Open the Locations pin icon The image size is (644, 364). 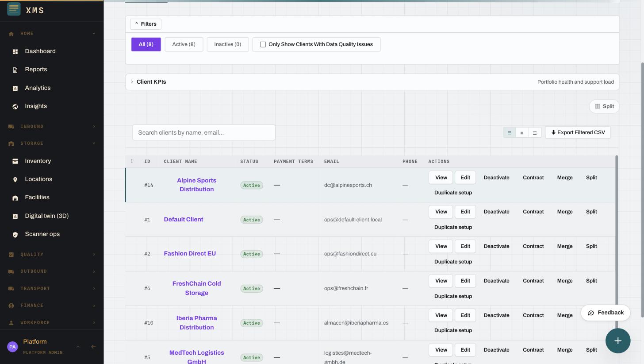[15, 179]
